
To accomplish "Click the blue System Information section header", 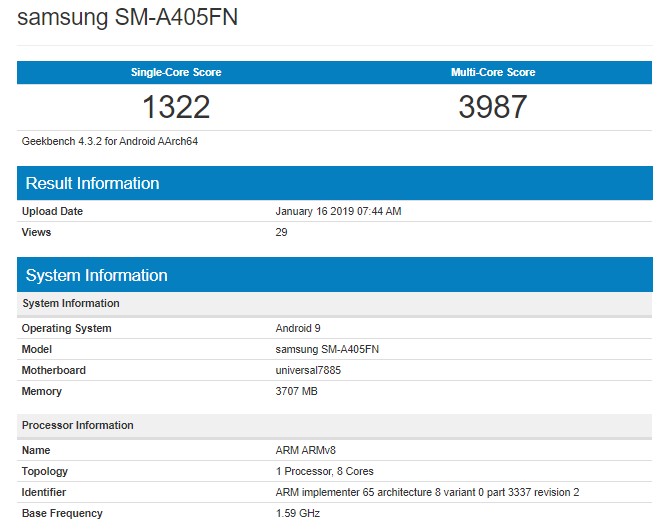I will point(334,275).
